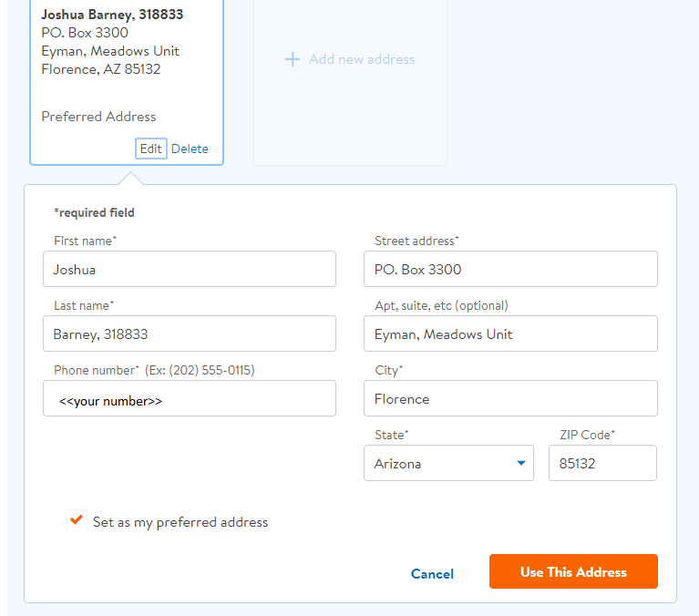Click the Apt, suite, etc field
The height and width of the screenshot is (616, 699).
tap(510, 334)
